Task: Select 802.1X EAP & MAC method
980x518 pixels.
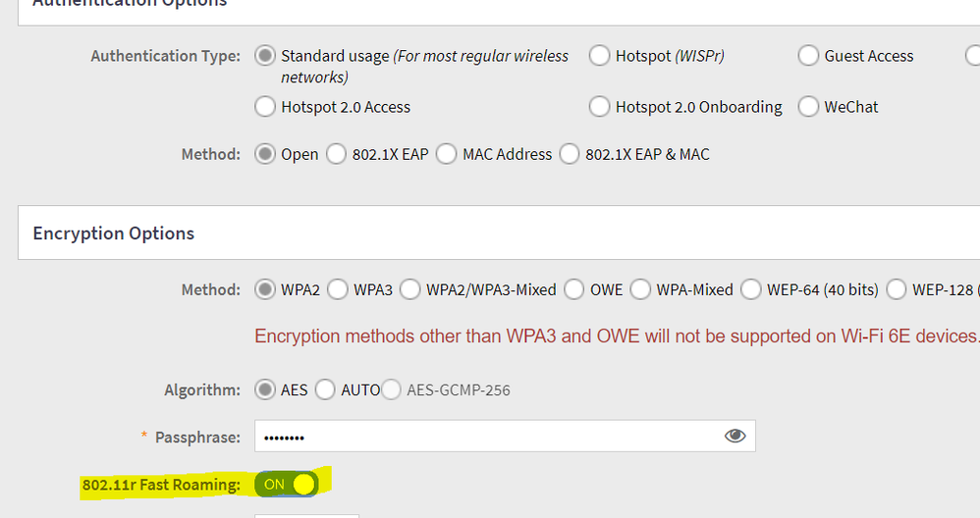Action: (570, 154)
